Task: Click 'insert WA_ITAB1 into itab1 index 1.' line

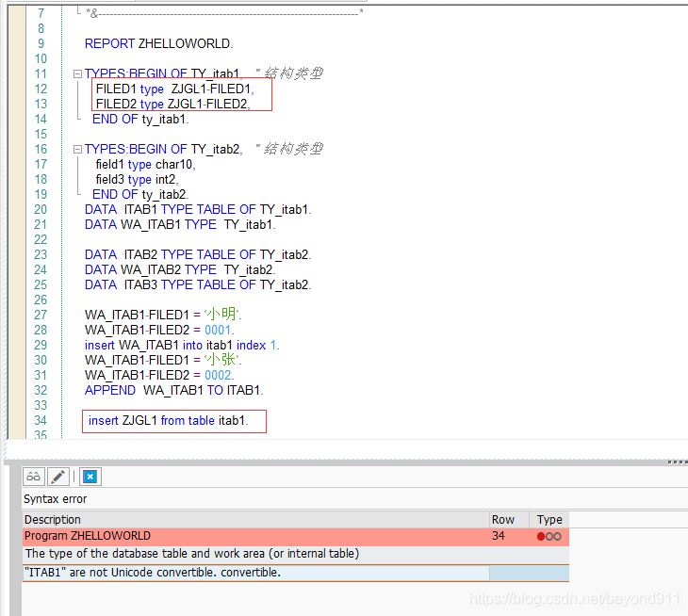Action: 182,345
